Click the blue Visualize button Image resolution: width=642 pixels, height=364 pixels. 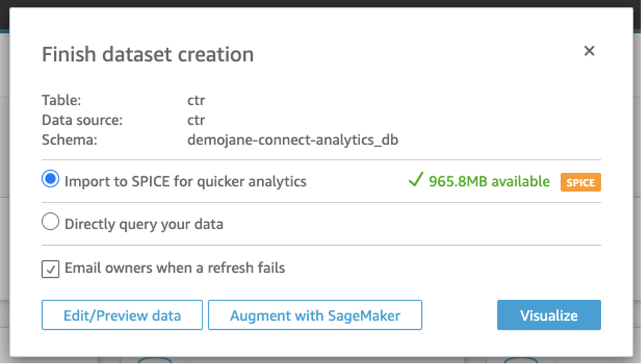tap(549, 315)
